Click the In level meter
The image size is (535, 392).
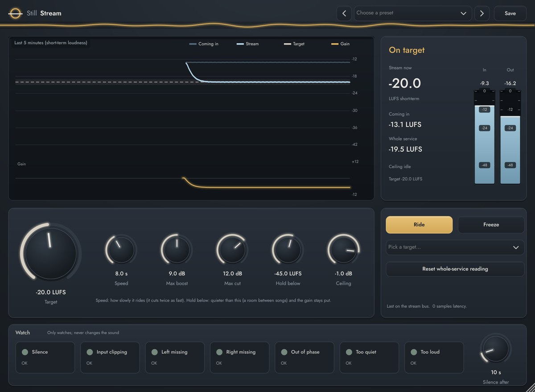[484, 136]
